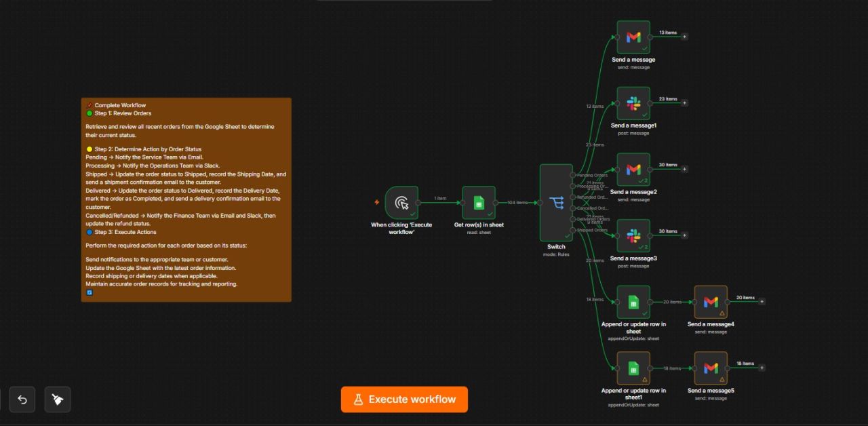Click 'Step 2: Determine Action by Order Status' text
Screen dimensions: 868x426
point(148,149)
